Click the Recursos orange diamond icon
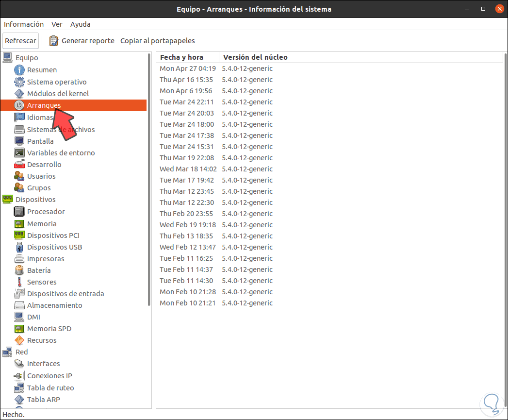 tap(19, 340)
